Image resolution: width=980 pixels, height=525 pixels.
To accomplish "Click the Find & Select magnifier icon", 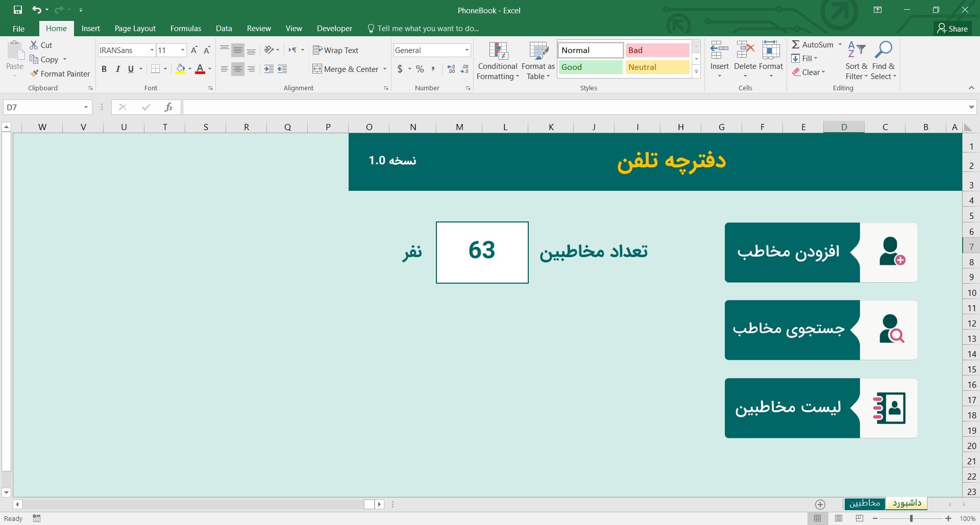I will 883,51.
